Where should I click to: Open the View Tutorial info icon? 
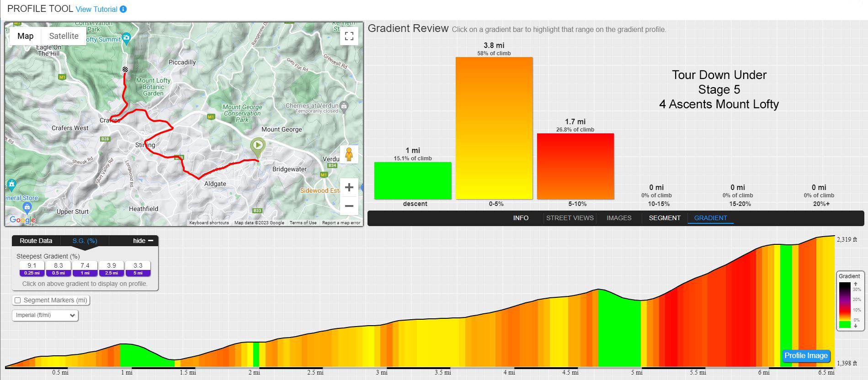pyautogui.click(x=123, y=9)
